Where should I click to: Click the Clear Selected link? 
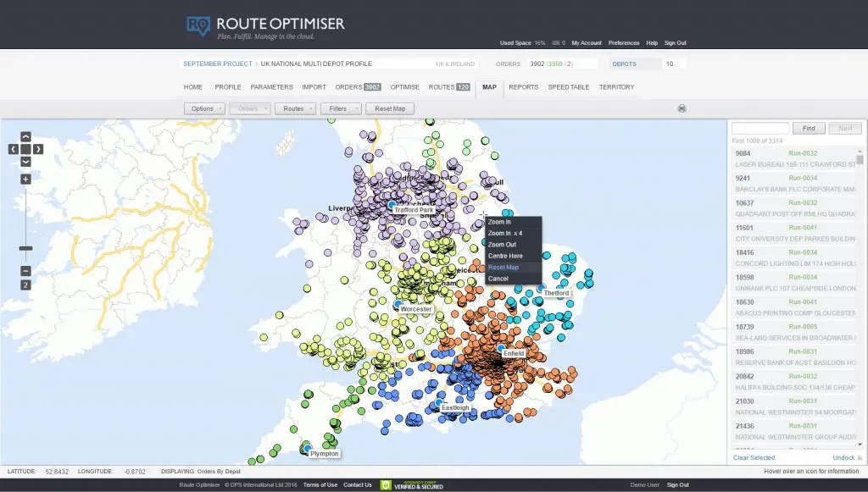[754, 458]
